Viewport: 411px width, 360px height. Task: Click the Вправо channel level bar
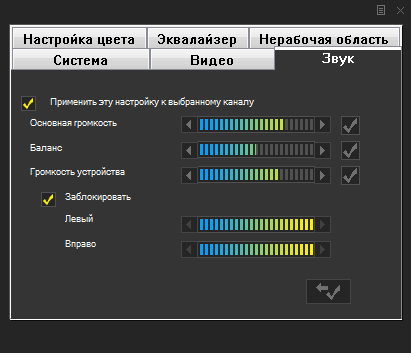256,249
